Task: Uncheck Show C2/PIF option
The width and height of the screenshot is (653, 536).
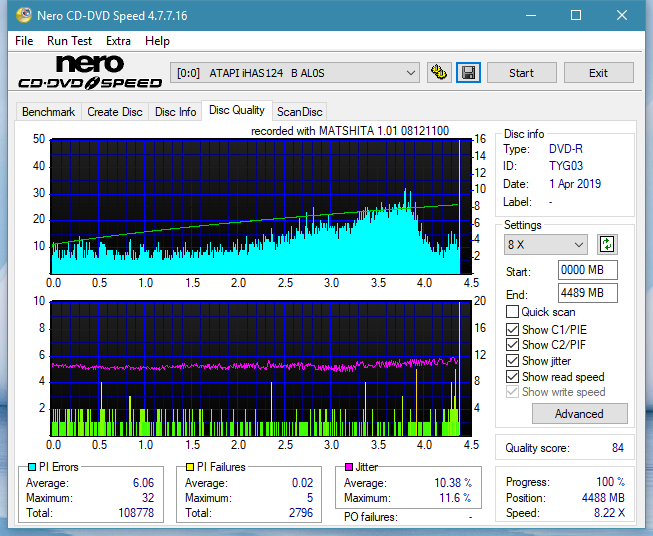Action: [512, 345]
